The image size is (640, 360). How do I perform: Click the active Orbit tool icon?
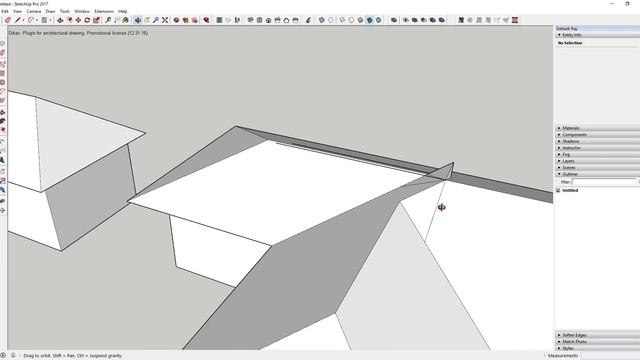(138, 20)
